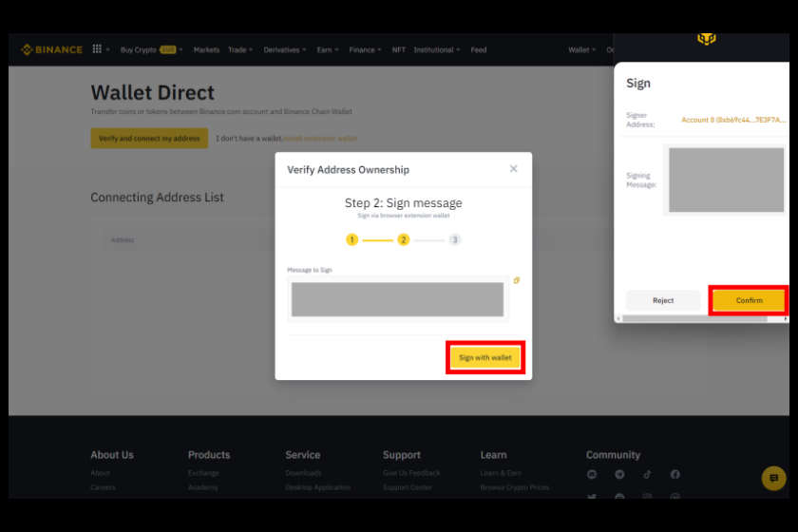Open Browse Crypto Prices footer link
The image size is (798, 532).
click(x=515, y=487)
